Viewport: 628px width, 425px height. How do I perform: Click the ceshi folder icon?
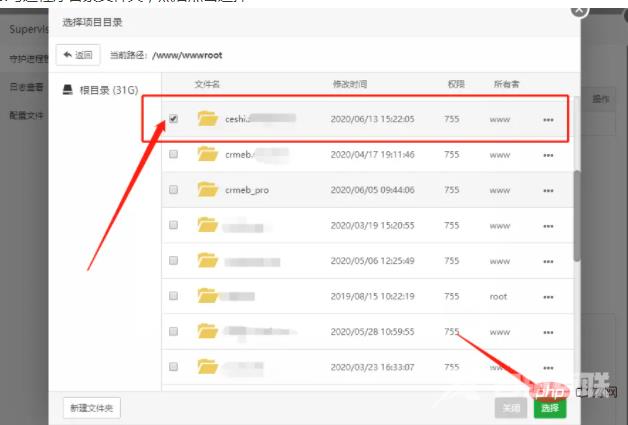tap(208, 119)
